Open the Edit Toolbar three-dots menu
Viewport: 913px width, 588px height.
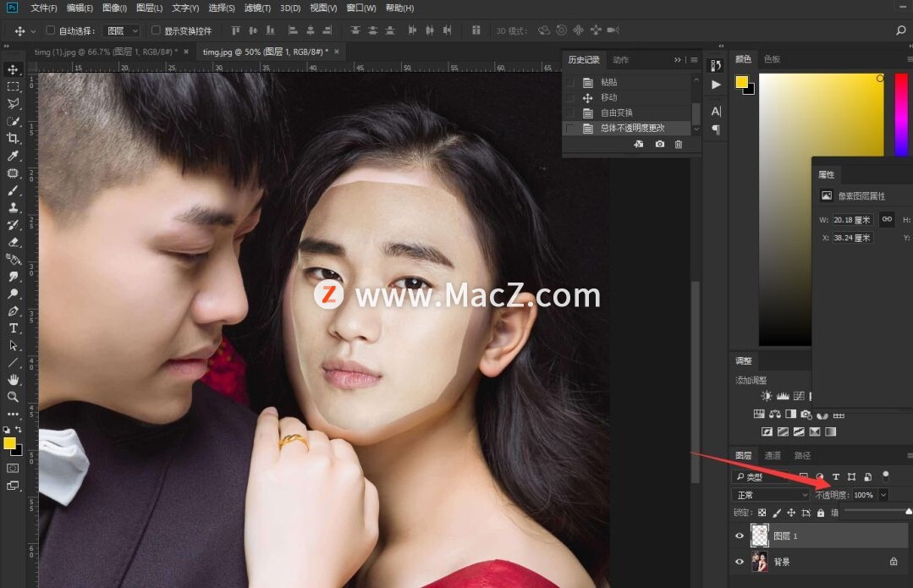13,414
